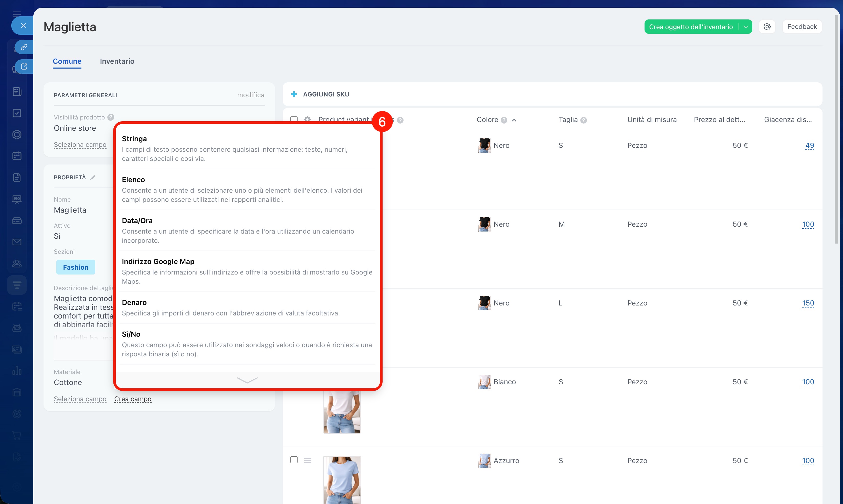
Task: Toggle the select-all checkbox in table header
Action: click(294, 119)
